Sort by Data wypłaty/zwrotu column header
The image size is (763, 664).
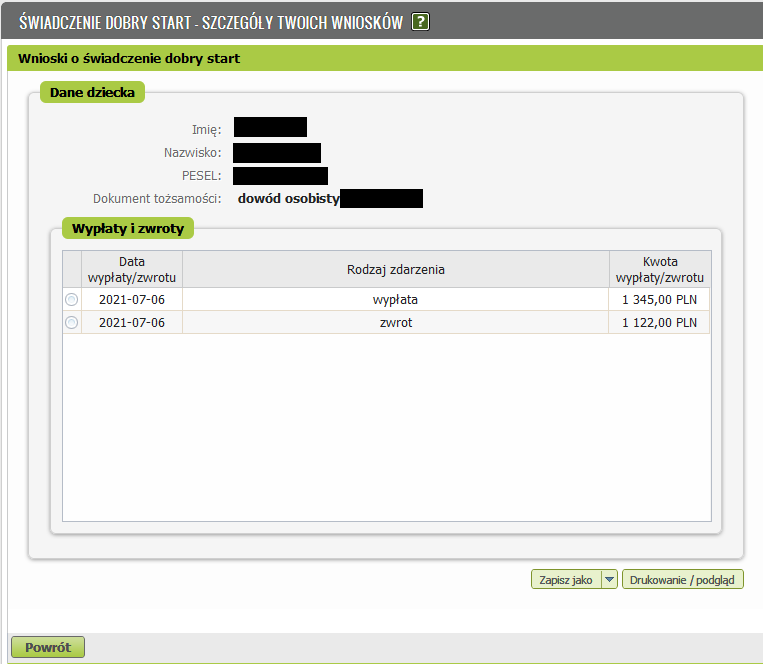click(x=132, y=269)
